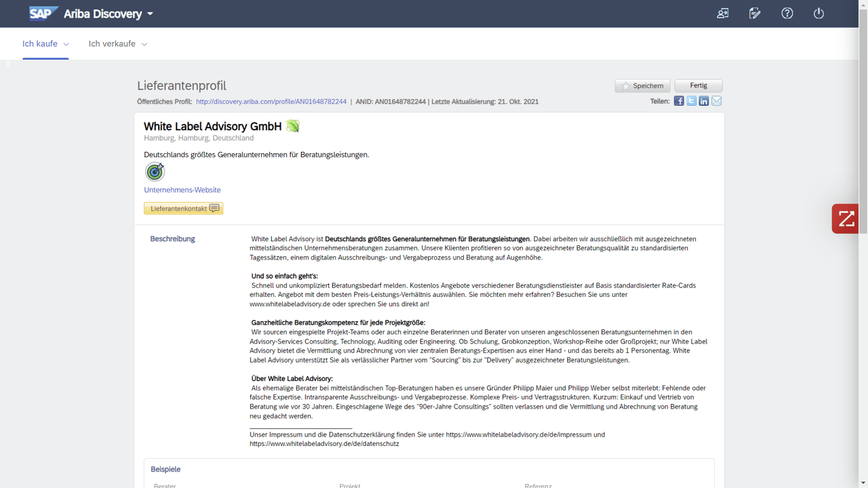Image resolution: width=868 pixels, height=488 pixels.
Task: Click the ANID: AN01648782244 text
Action: (x=391, y=102)
